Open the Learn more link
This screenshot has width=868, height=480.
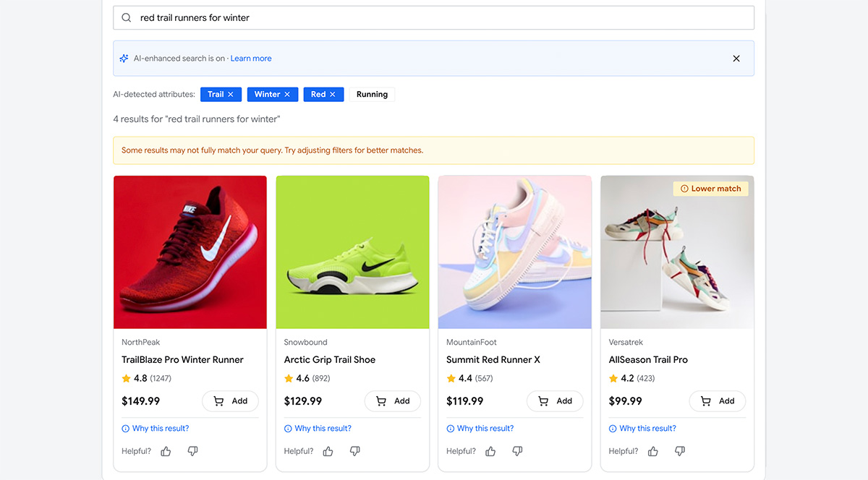point(251,58)
